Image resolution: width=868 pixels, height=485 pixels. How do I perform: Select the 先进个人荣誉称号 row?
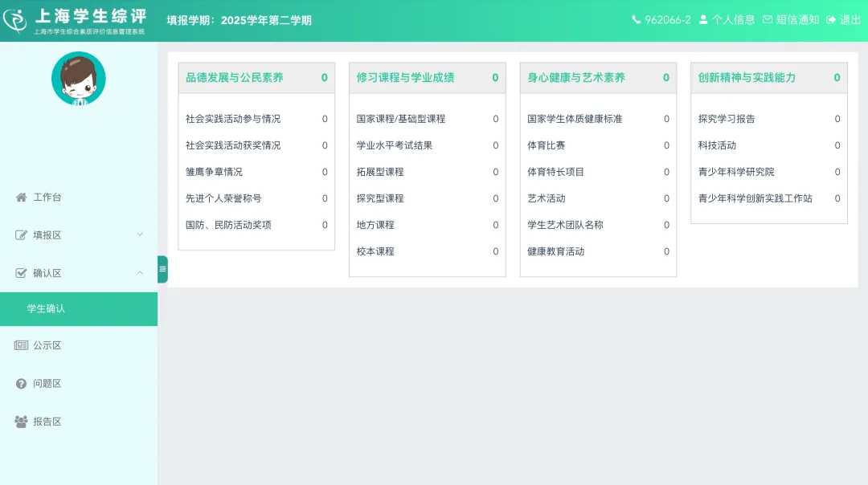(256, 198)
